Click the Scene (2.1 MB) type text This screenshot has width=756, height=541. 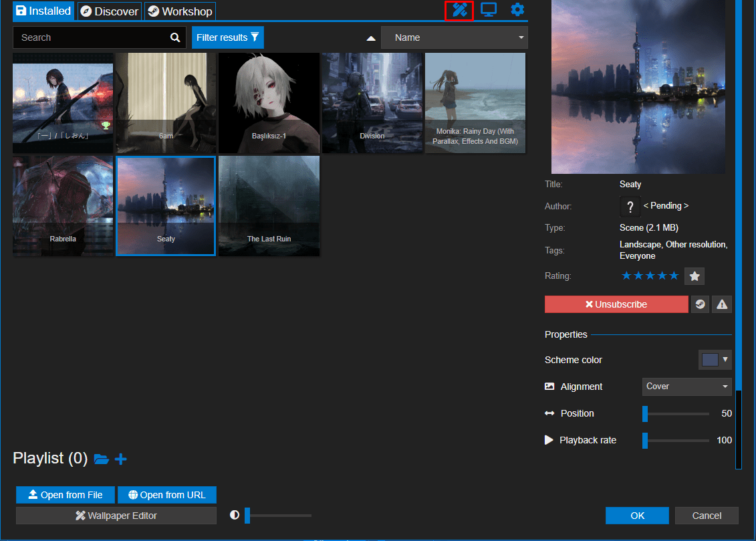point(648,227)
